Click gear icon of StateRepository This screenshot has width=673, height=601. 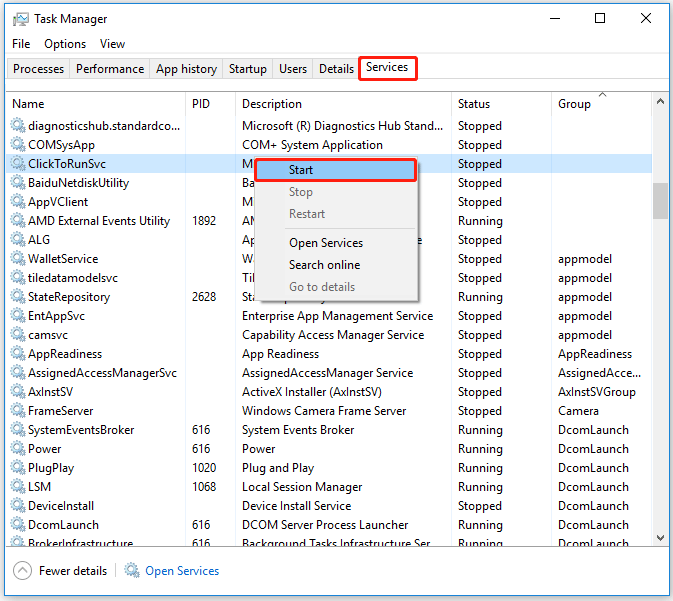18,296
